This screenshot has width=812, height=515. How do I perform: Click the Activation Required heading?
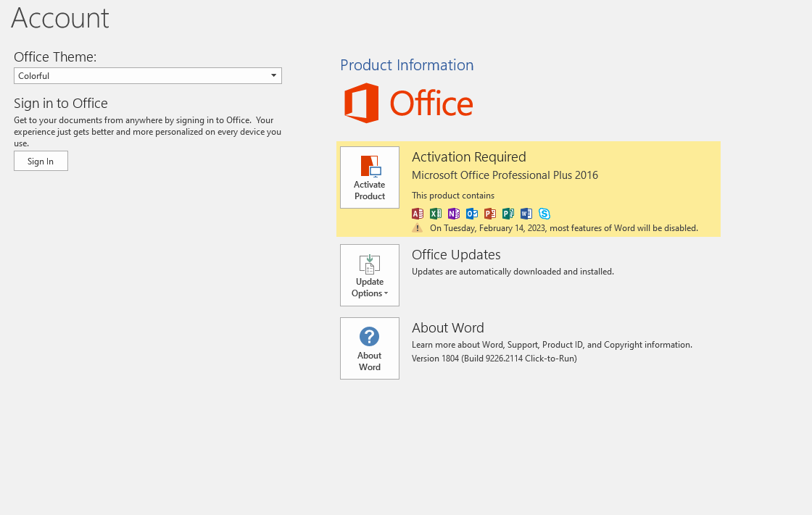468,157
